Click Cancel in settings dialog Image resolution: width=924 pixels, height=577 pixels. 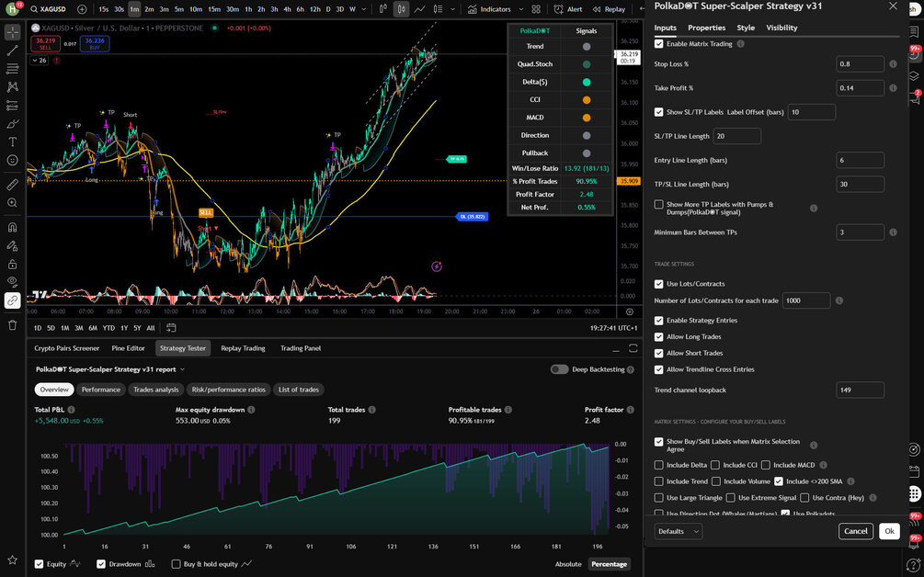856,531
